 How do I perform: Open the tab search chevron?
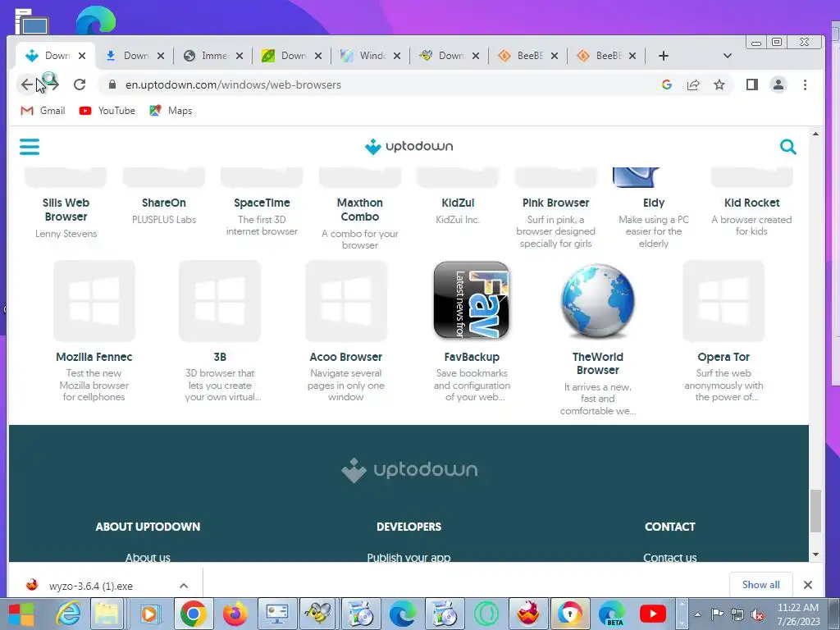tap(727, 56)
